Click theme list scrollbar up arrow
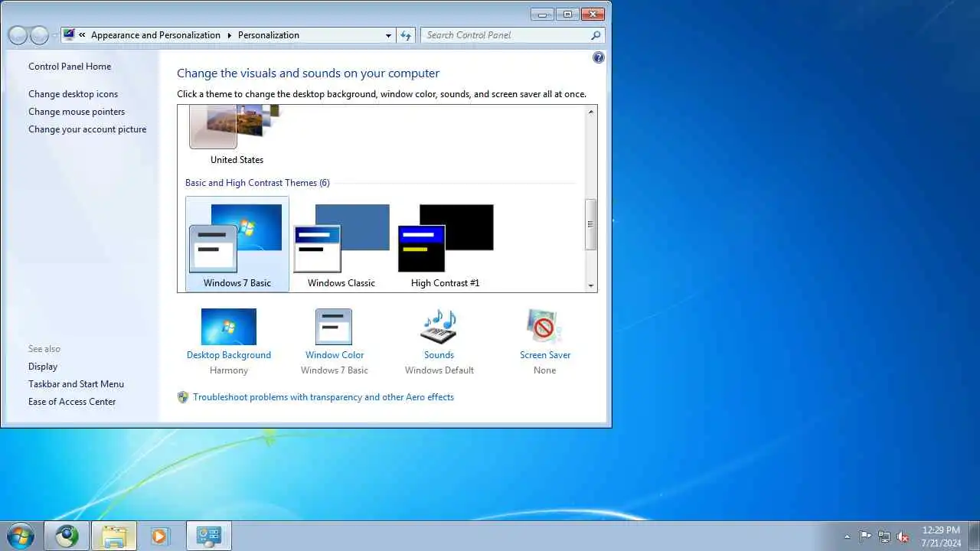980x551 pixels. 590,112
